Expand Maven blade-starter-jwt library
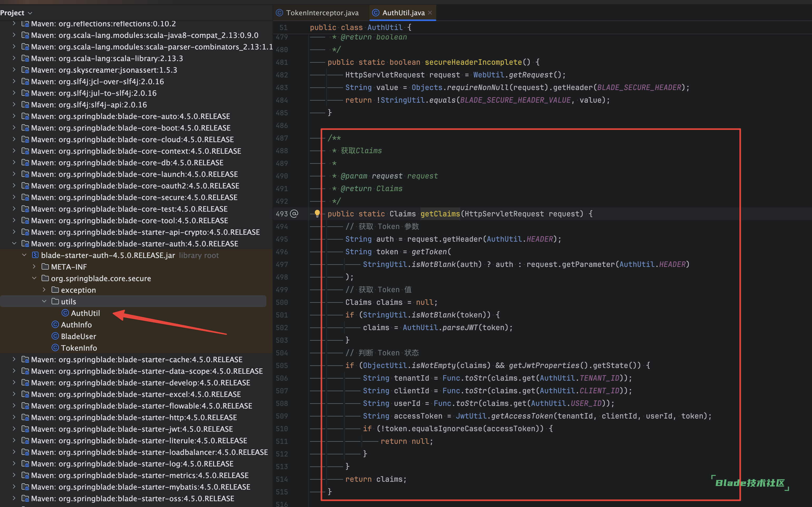812x507 pixels. (14, 429)
